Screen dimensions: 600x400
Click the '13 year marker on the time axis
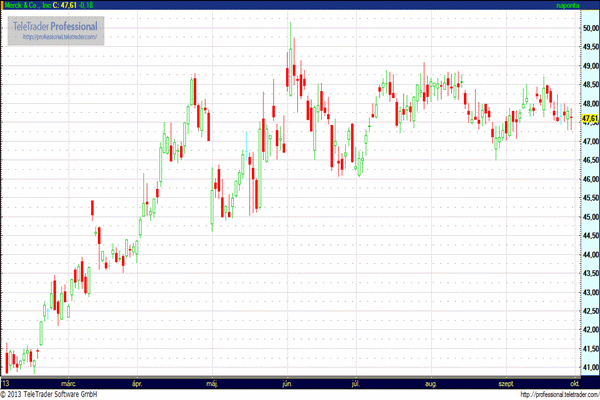tap(6, 382)
